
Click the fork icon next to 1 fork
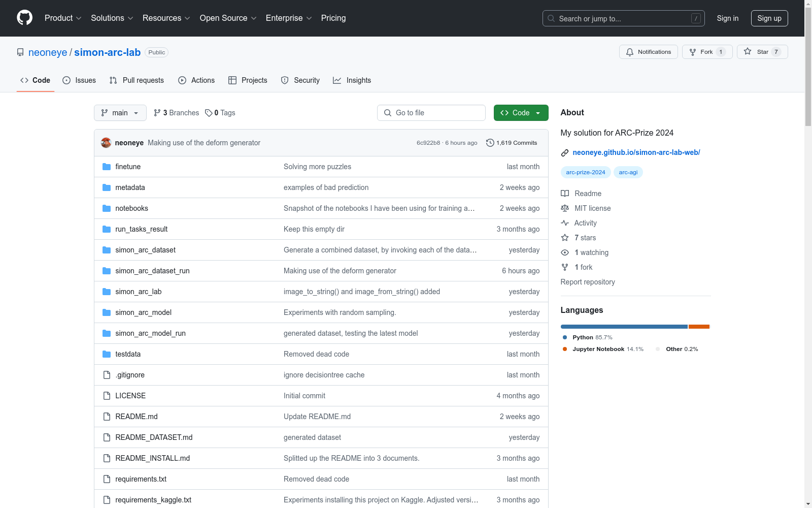pyautogui.click(x=565, y=267)
